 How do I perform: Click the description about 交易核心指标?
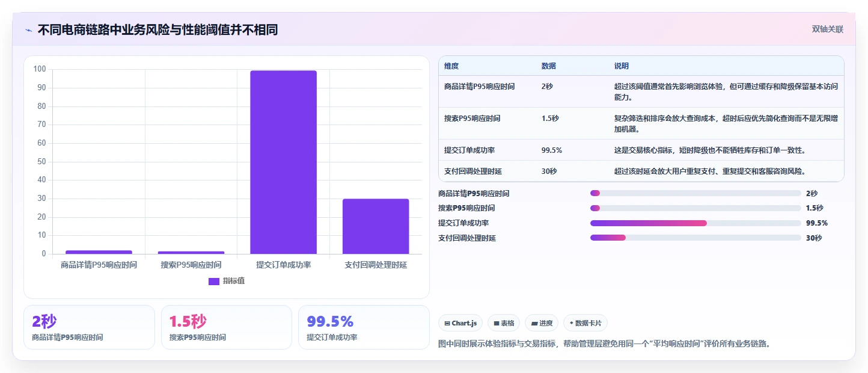point(710,150)
